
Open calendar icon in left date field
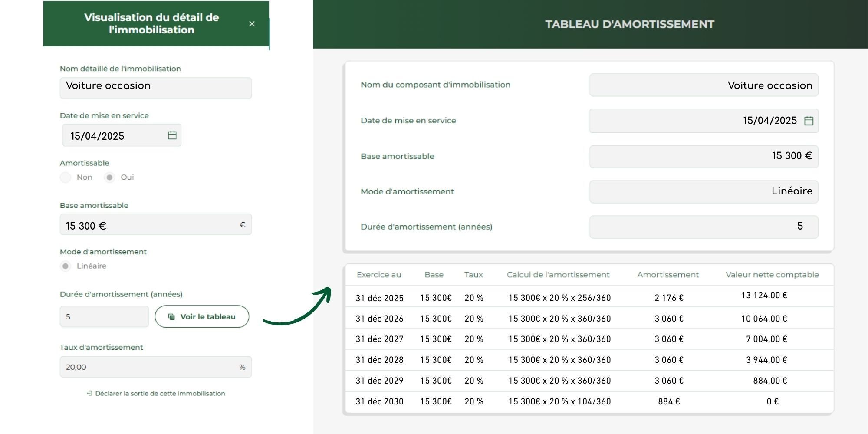(x=172, y=135)
